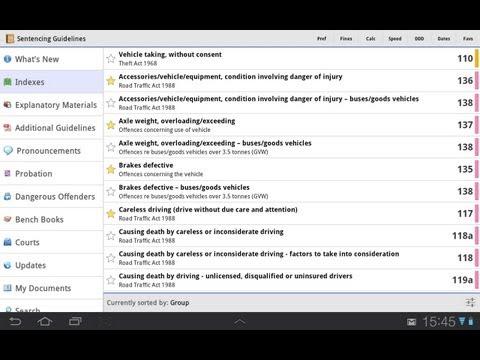The height and width of the screenshot is (360, 480).
Task: Open the Calc calculator tool
Action: pyautogui.click(x=370, y=39)
